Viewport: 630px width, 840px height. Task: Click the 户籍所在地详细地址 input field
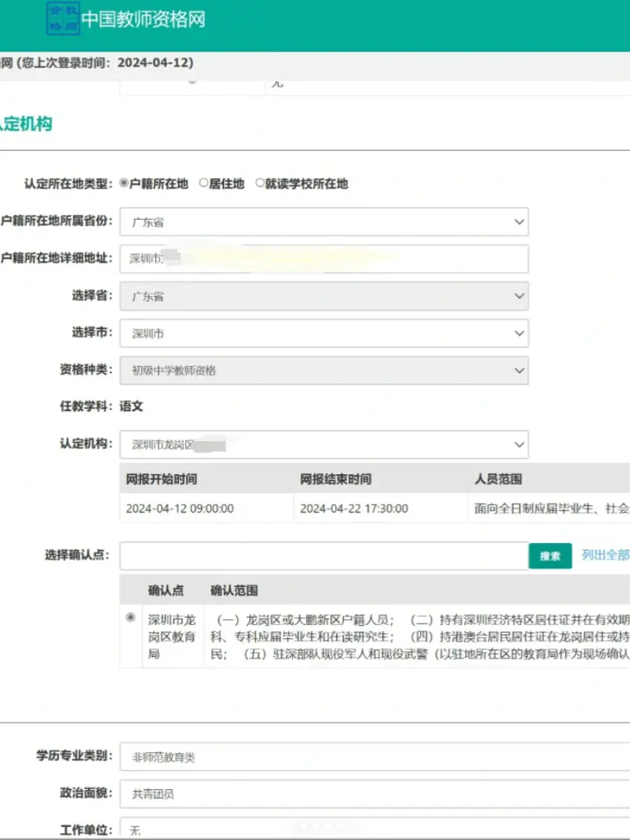324,259
